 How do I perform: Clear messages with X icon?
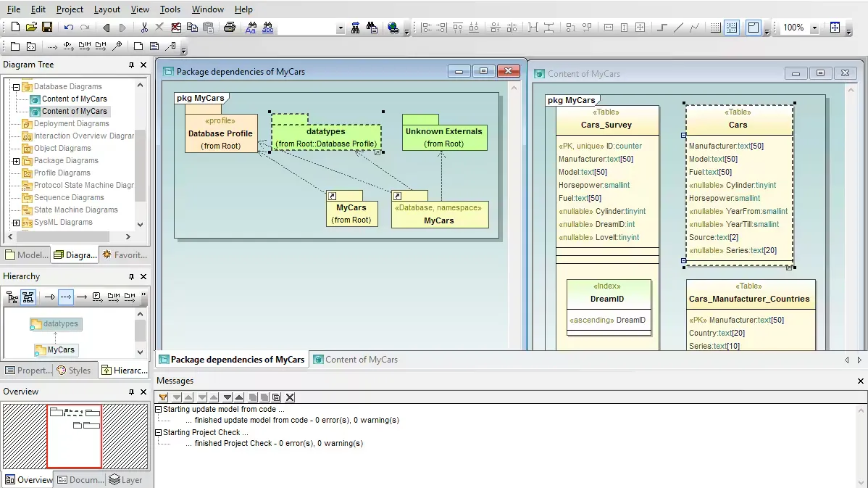(290, 397)
